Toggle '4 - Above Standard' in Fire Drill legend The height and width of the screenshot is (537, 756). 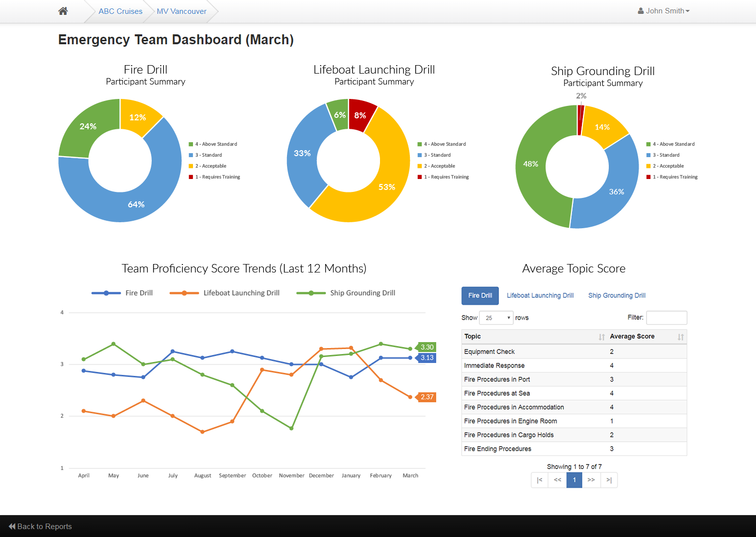tap(213, 144)
